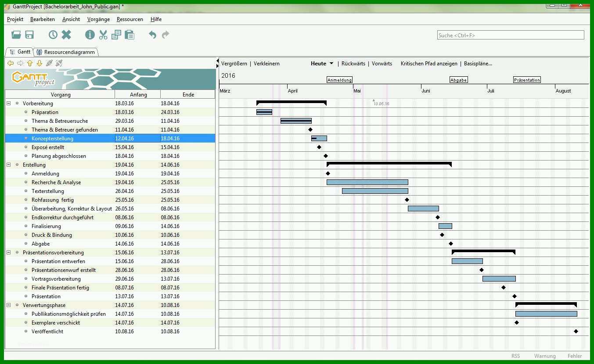Click the Ressourcendiagramm tab icon
The width and height of the screenshot is (594, 364).
click(40, 52)
